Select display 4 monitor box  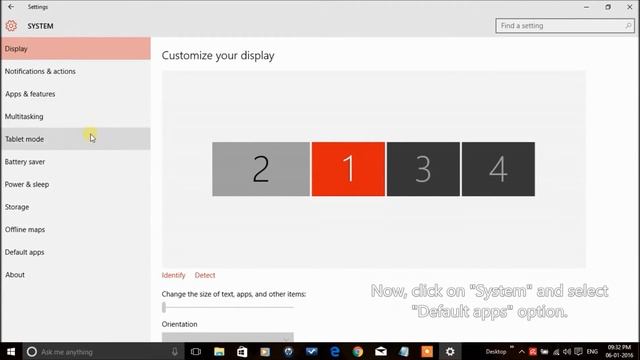tap(498, 169)
